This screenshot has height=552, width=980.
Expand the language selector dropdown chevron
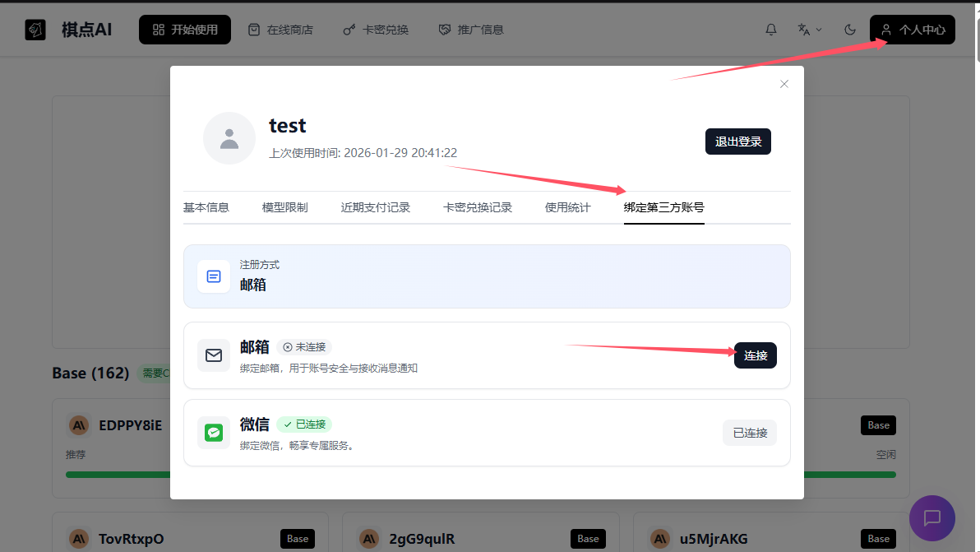click(x=819, y=29)
